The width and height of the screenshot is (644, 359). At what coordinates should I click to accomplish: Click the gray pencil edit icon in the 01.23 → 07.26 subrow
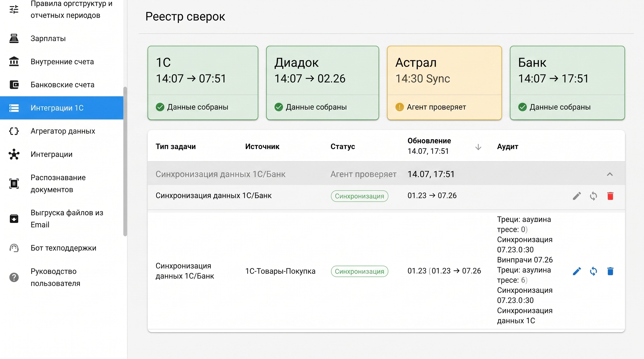tap(577, 196)
